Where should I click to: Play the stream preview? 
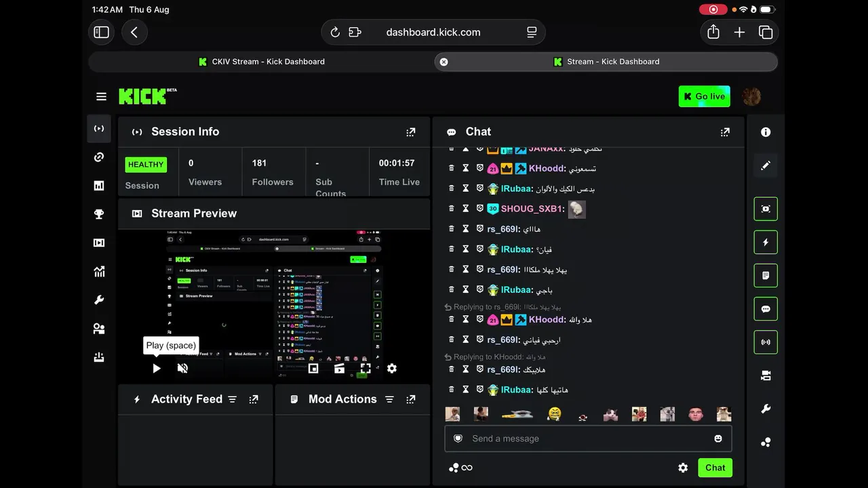[x=157, y=368]
